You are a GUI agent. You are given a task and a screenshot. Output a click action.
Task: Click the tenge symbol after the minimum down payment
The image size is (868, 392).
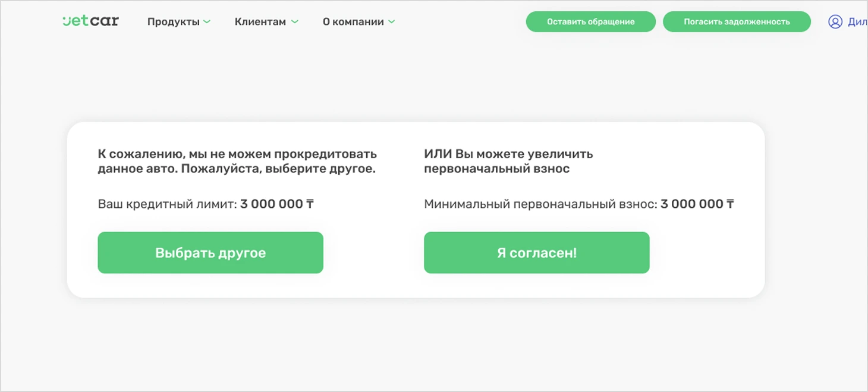coord(731,203)
